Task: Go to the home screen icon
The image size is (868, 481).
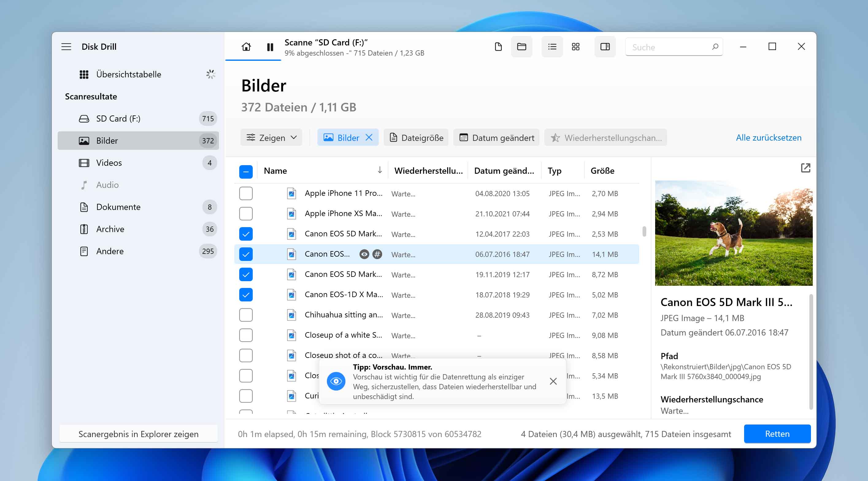Action: (246, 47)
